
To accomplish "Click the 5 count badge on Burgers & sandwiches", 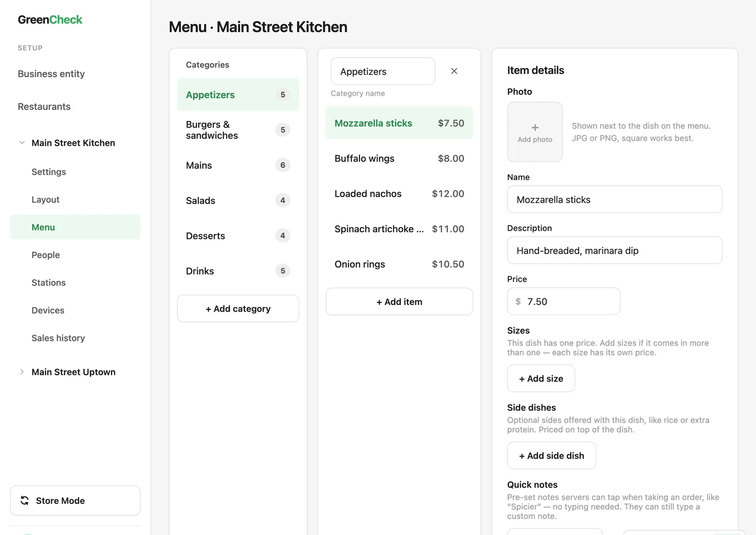I will (283, 130).
